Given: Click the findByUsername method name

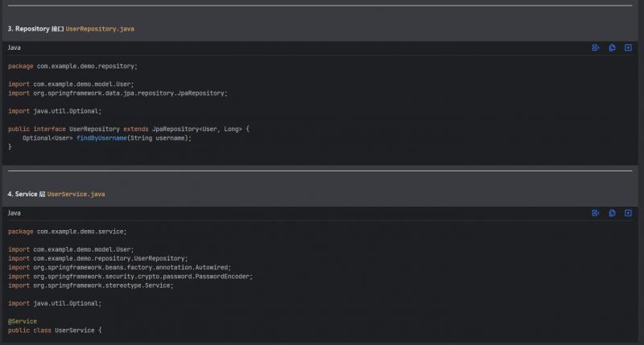Looking at the screenshot, I should pos(101,138).
